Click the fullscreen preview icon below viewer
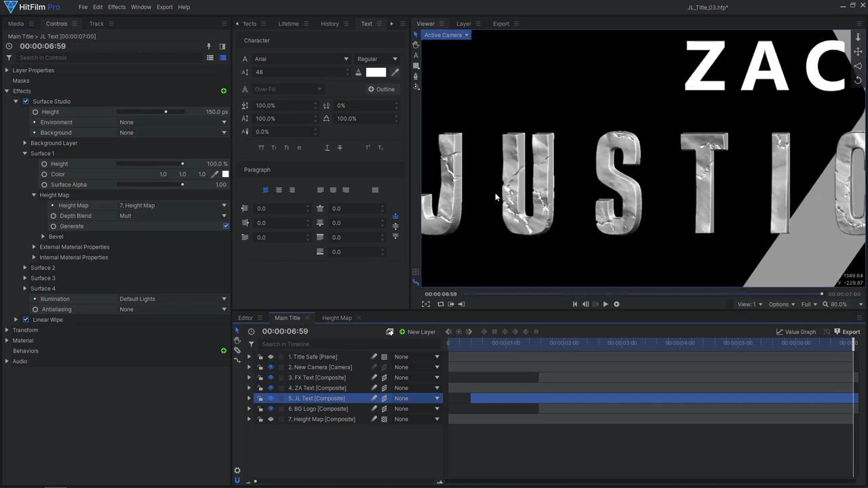868x488 pixels. click(x=426, y=304)
